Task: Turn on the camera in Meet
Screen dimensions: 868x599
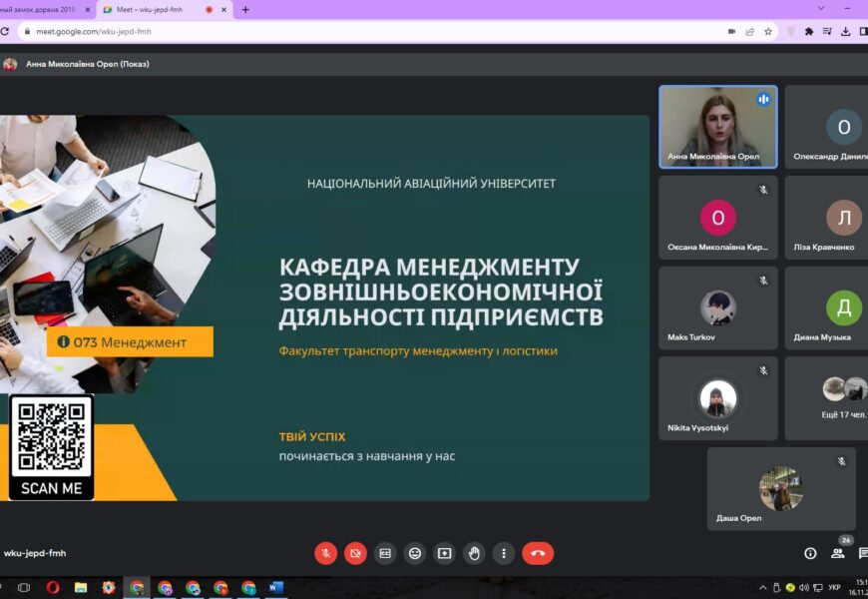Action: coord(355,553)
